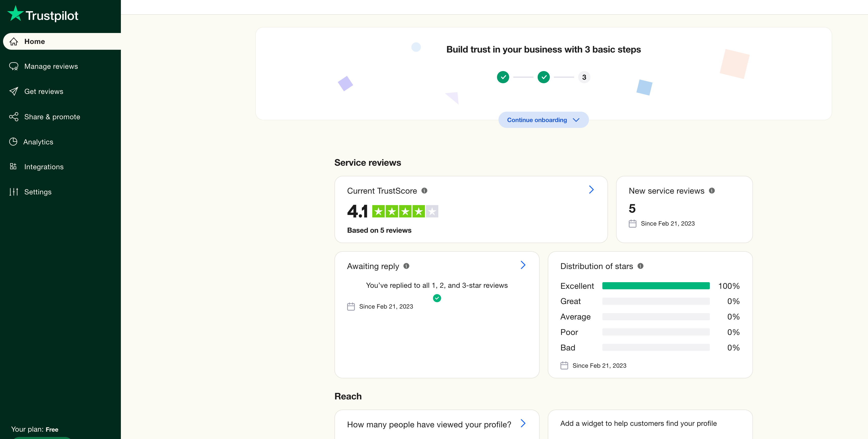This screenshot has height=439, width=868.
Task: Open the Integrations panel
Action: 44,167
